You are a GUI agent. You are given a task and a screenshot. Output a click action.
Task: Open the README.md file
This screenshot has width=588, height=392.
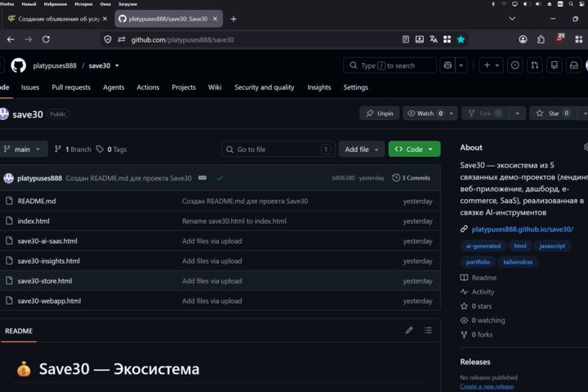pyautogui.click(x=37, y=201)
